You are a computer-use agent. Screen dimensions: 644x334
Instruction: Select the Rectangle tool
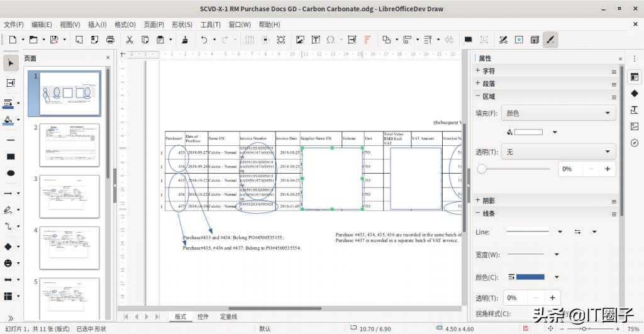tap(11, 157)
